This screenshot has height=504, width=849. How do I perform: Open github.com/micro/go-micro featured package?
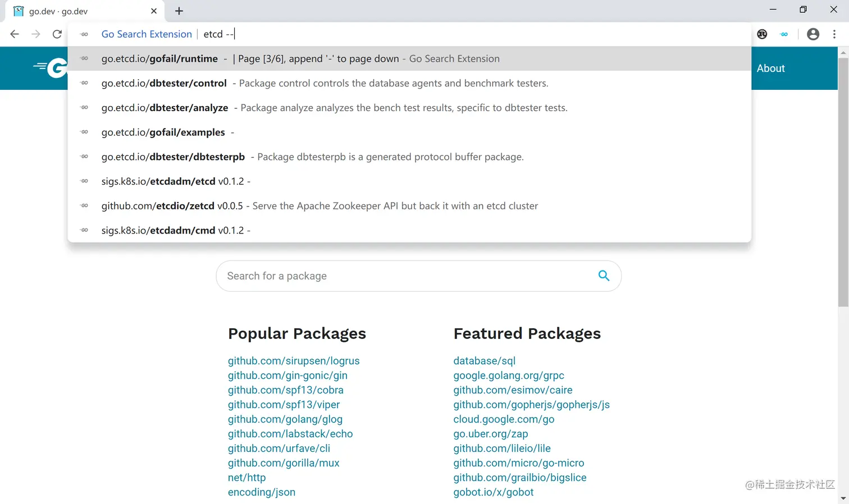tap(519, 463)
